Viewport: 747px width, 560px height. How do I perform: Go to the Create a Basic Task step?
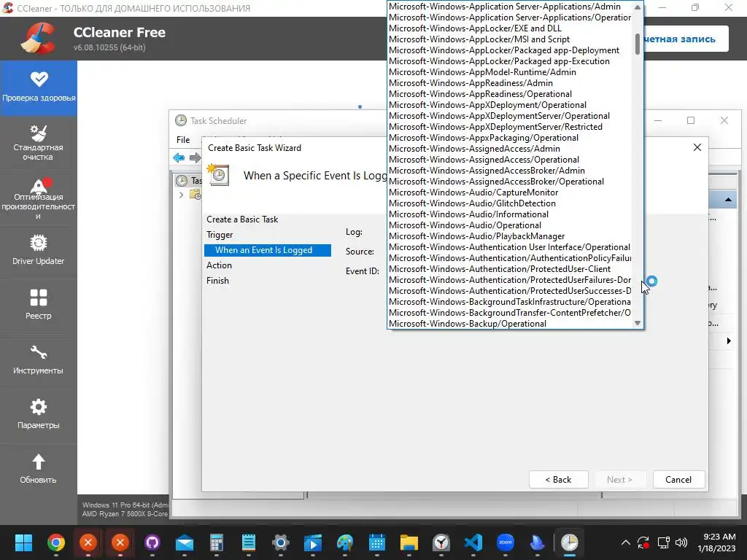click(x=242, y=219)
